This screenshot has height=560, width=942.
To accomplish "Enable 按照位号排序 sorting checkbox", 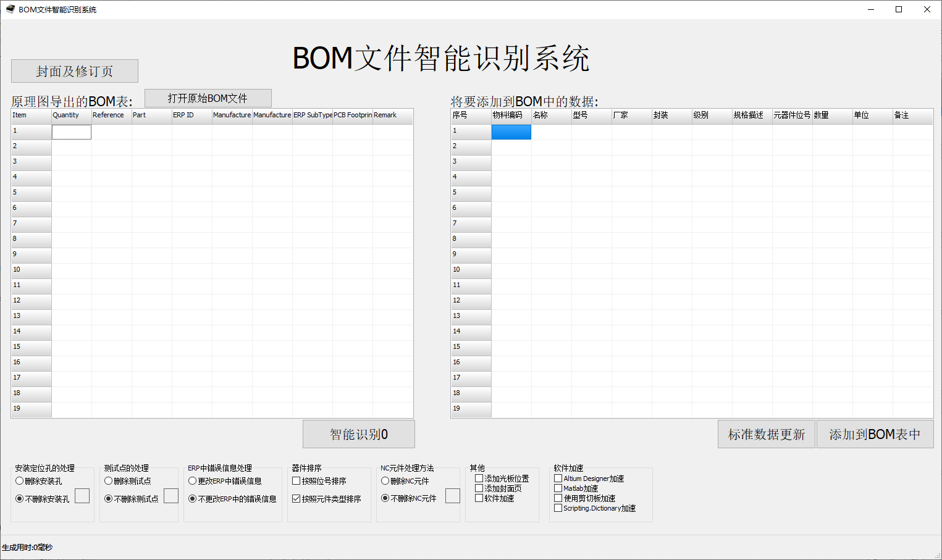I will 295,480.
